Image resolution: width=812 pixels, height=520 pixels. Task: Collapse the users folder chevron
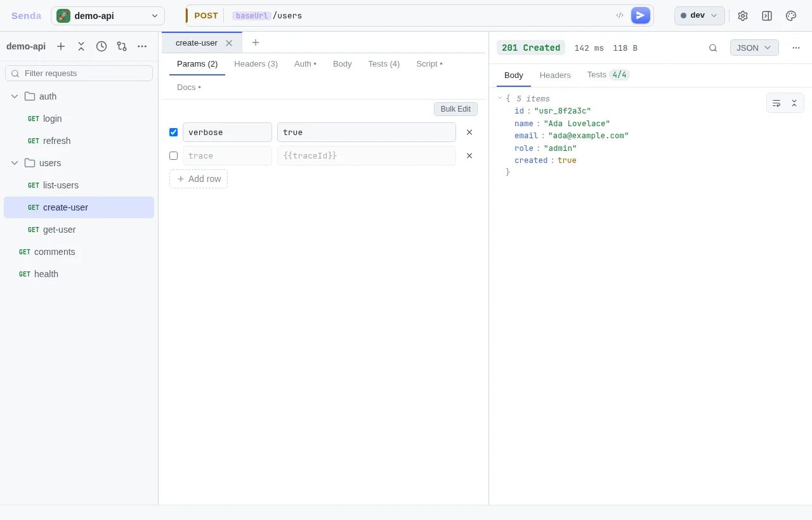[x=15, y=163]
